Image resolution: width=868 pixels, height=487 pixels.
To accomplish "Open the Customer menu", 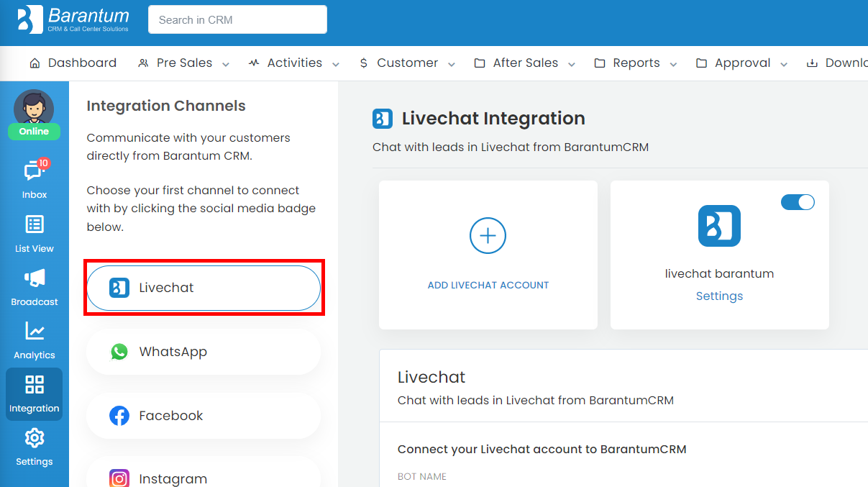I will [408, 63].
